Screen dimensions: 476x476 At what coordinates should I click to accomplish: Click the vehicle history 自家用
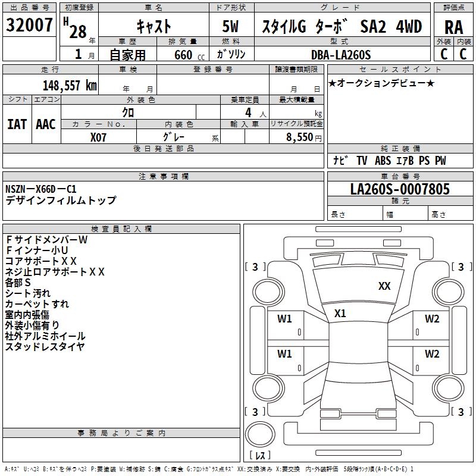tap(127, 55)
